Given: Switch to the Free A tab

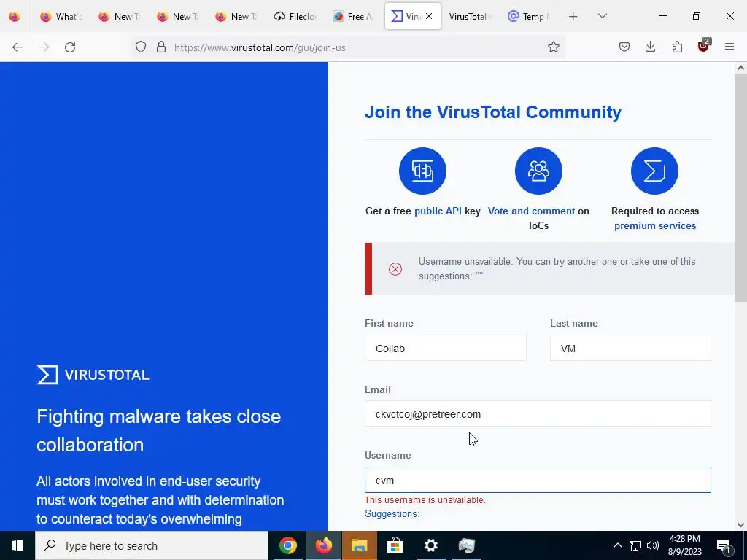Looking at the screenshot, I should pos(354,17).
